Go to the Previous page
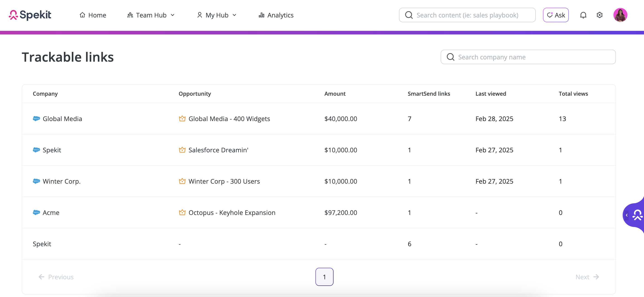The height and width of the screenshot is (297, 644). 56,277
